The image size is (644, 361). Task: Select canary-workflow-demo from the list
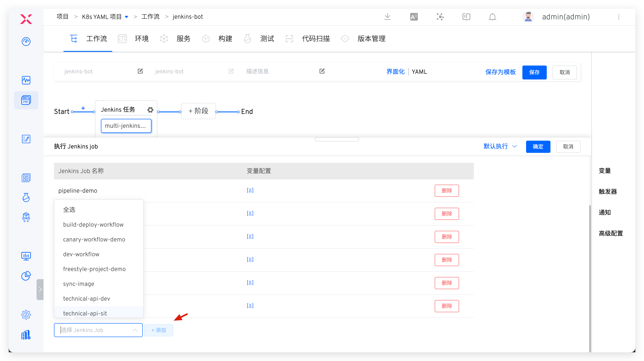point(99,240)
